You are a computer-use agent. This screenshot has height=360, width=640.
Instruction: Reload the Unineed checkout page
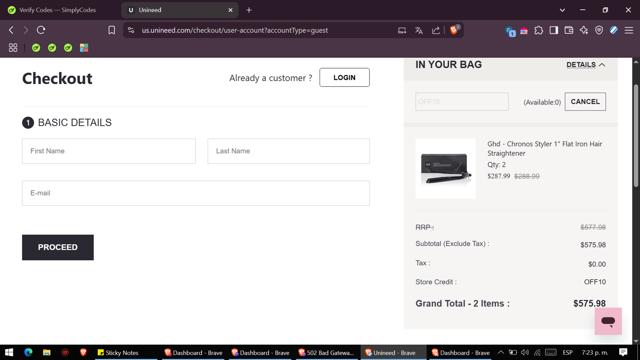[x=41, y=30]
